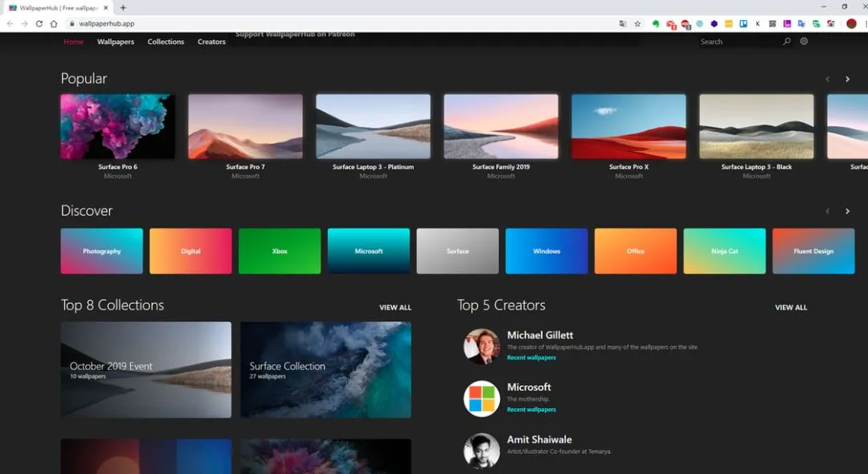This screenshot has width=868, height=474.
Task: Click the green circular sync extension icon
Action: [816, 24]
